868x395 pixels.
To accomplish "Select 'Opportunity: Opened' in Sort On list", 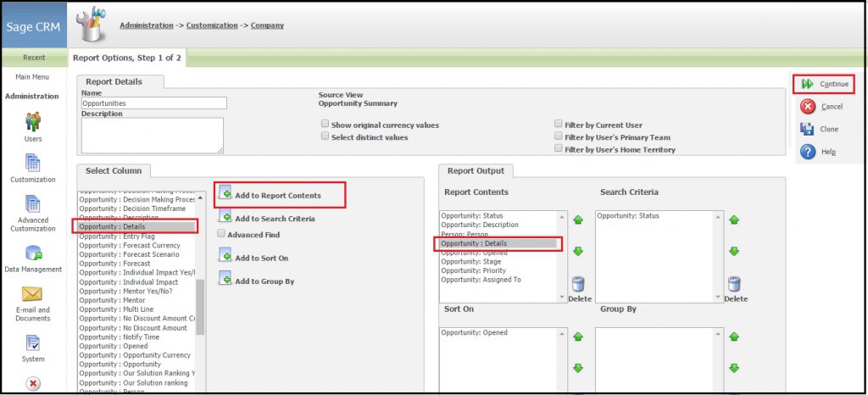I will pyautogui.click(x=498, y=332).
